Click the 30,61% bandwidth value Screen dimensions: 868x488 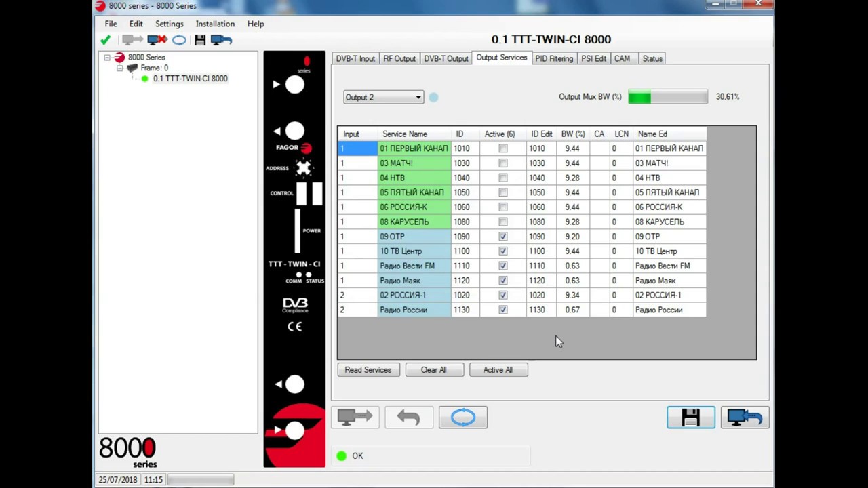click(x=728, y=97)
